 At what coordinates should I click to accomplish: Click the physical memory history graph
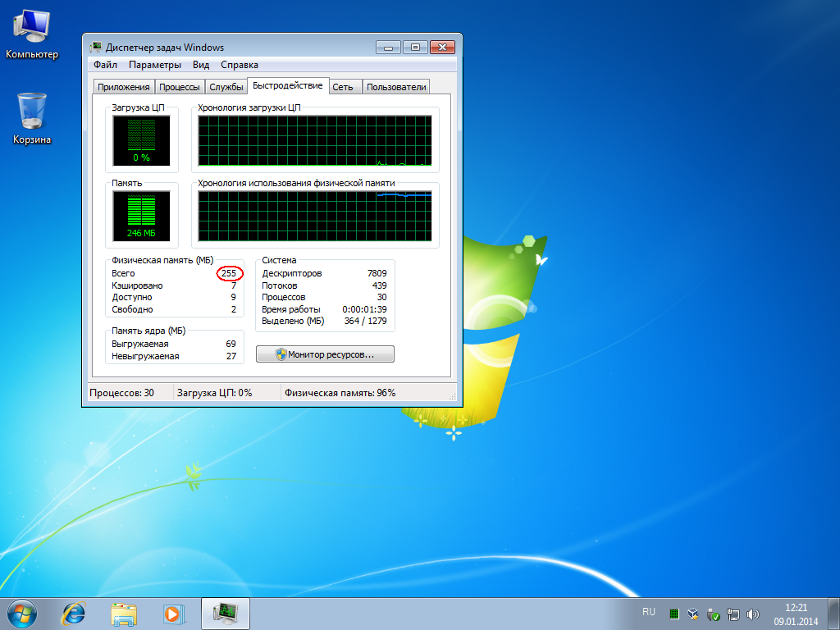pos(315,217)
